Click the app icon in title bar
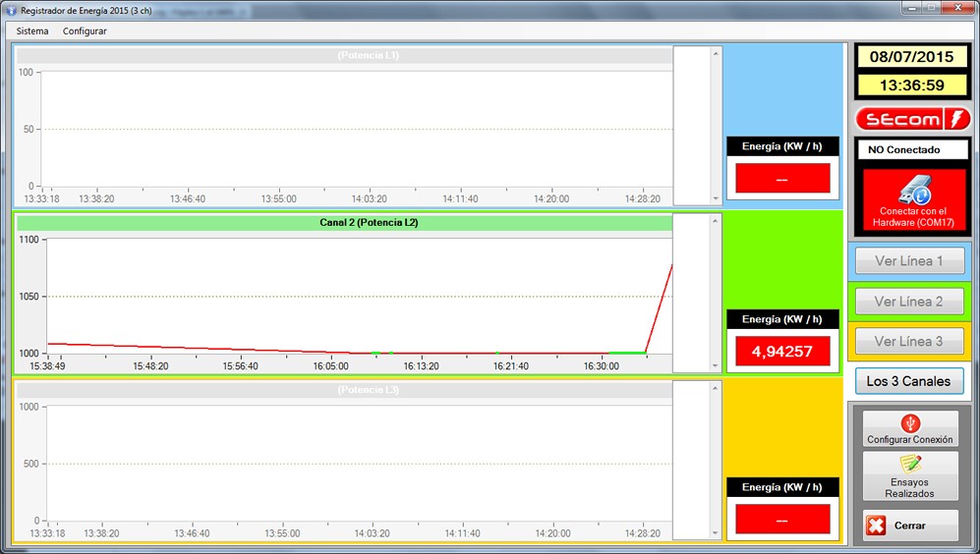Viewport: 980px width, 554px height. [12, 9]
